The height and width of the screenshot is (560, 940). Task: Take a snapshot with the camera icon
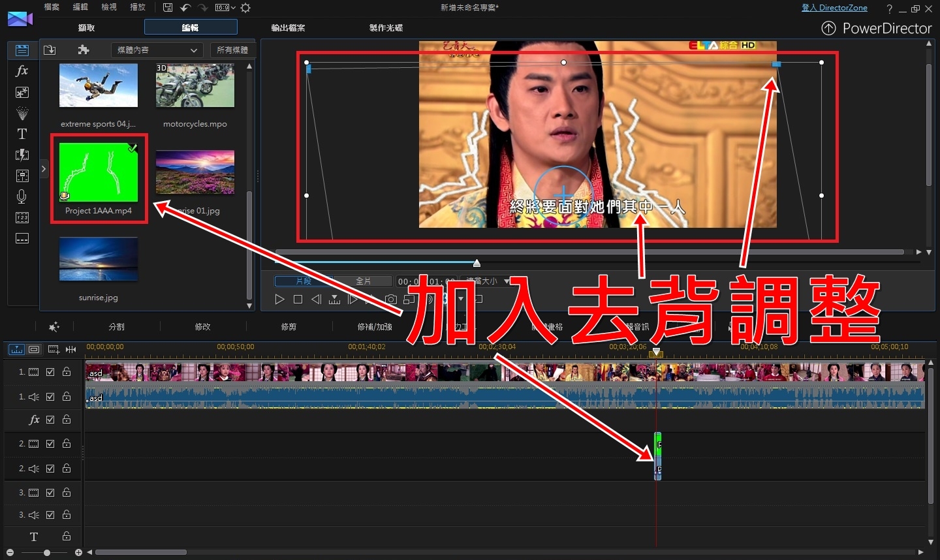point(390,299)
